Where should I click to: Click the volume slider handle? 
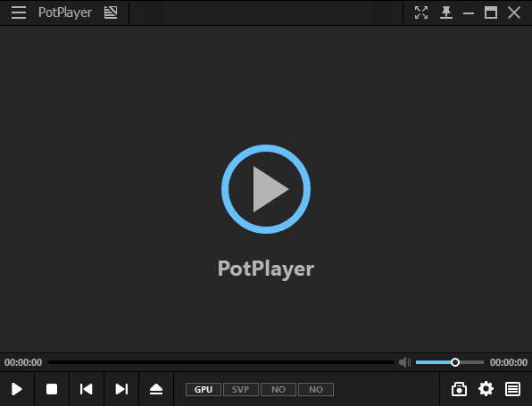pyautogui.click(x=455, y=362)
